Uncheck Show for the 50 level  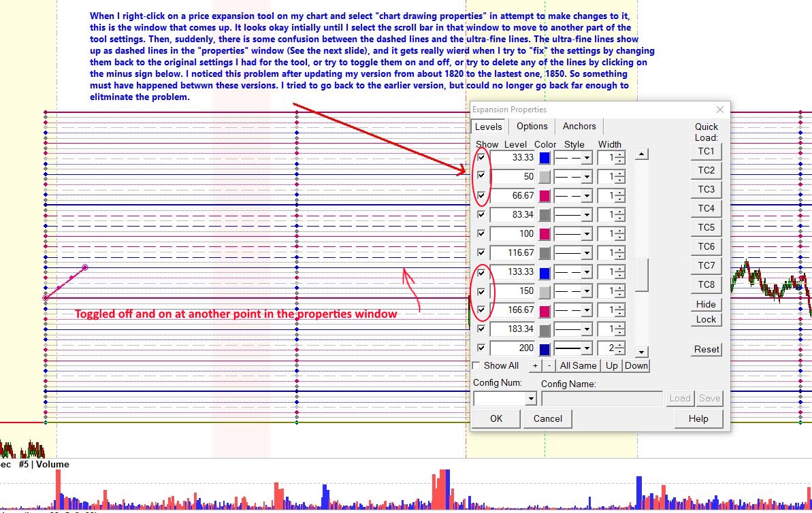(x=481, y=176)
